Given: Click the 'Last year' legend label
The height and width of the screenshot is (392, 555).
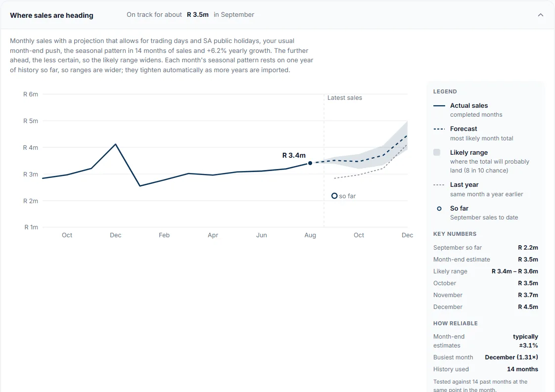Looking at the screenshot, I should (x=464, y=185).
